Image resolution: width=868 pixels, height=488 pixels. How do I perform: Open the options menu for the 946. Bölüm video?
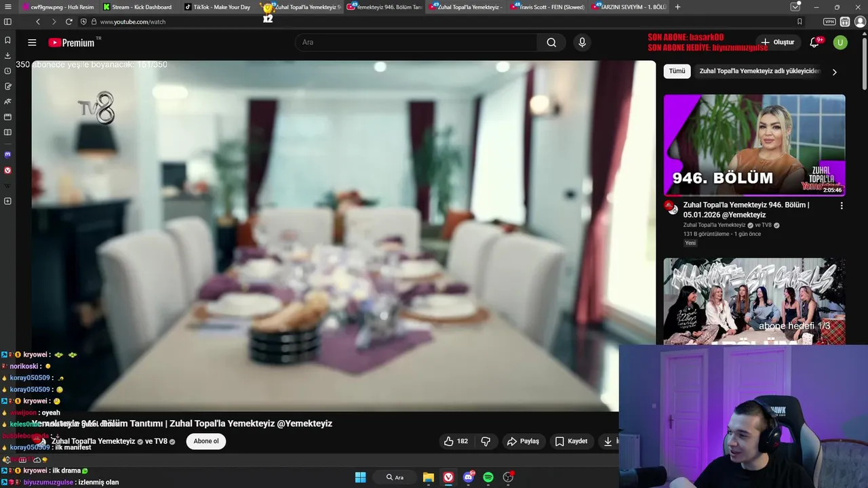tap(842, 205)
